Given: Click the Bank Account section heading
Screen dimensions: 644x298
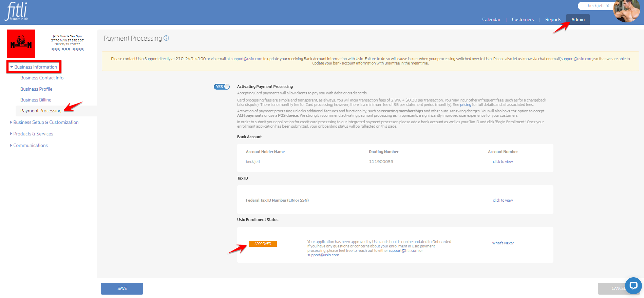Looking at the screenshot, I should point(249,137).
